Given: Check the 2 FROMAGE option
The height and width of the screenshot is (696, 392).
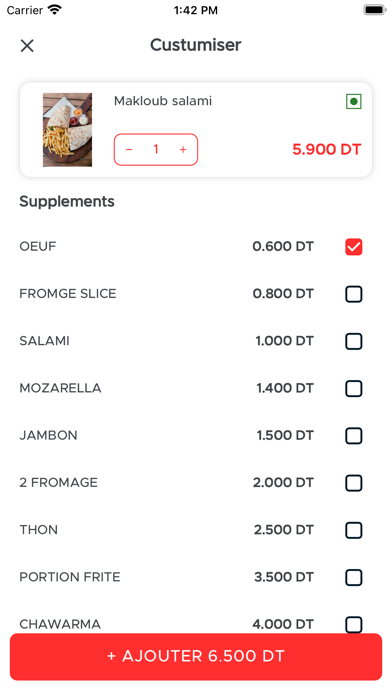Looking at the screenshot, I should pyautogui.click(x=354, y=483).
